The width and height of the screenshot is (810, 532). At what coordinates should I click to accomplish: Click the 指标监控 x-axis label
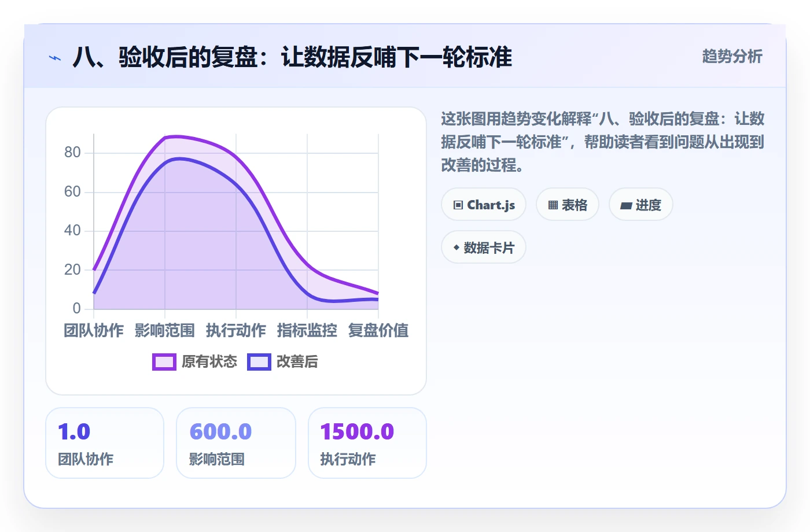tap(307, 331)
